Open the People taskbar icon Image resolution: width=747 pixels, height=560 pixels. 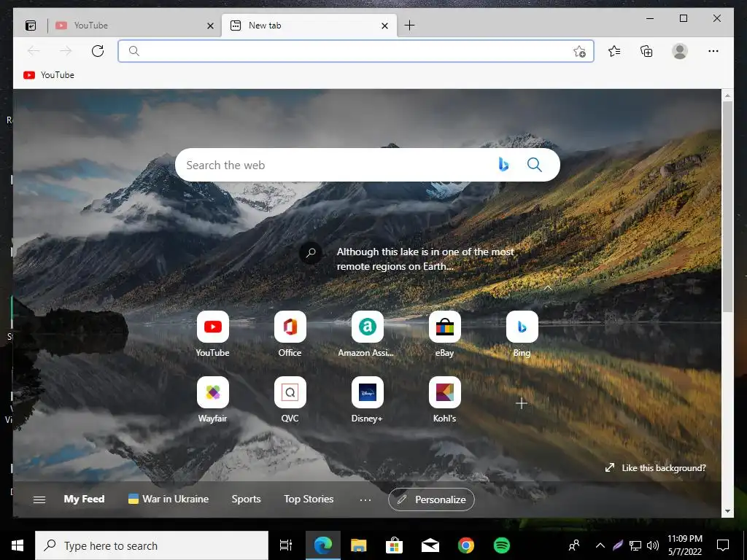574,545
